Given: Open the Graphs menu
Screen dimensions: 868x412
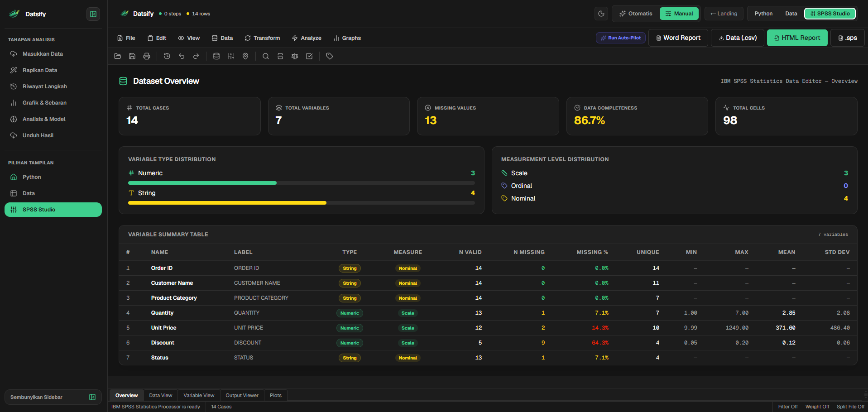Looking at the screenshot, I should pyautogui.click(x=347, y=38).
